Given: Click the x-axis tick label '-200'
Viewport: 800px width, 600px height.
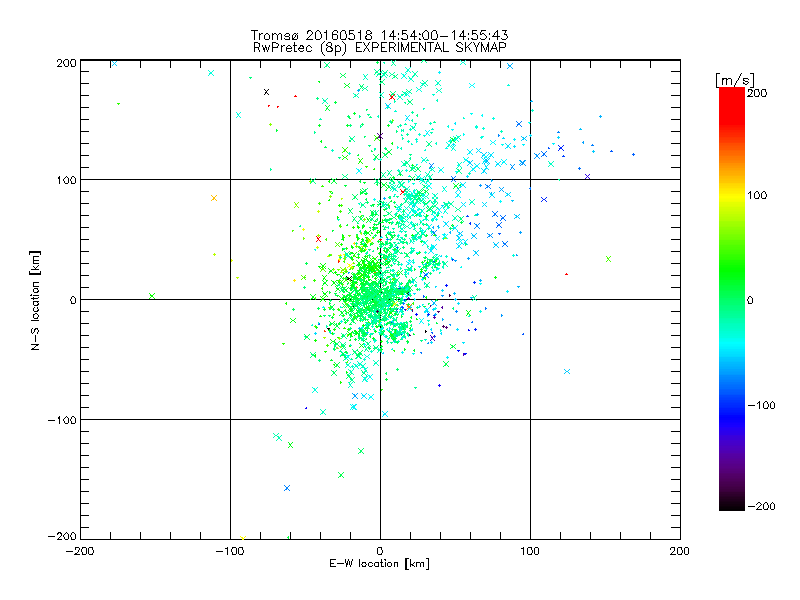Looking at the screenshot, I should pyautogui.click(x=80, y=552).
